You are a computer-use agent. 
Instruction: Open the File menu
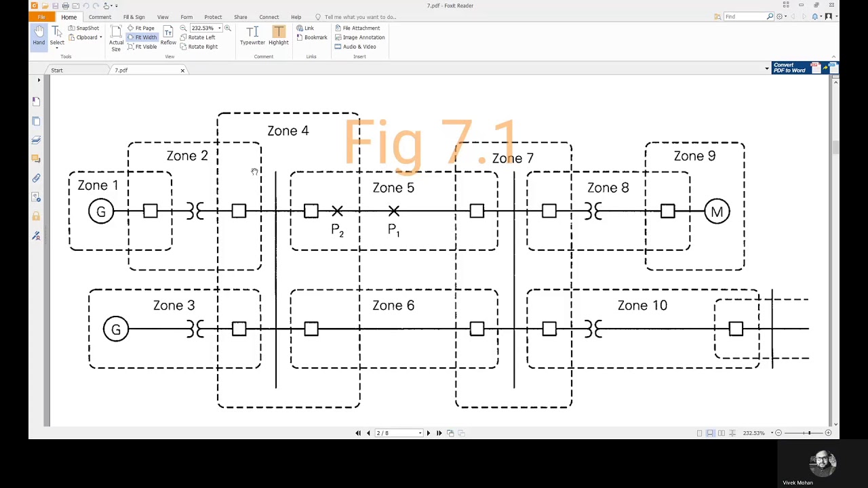click(x=41, y=17)
